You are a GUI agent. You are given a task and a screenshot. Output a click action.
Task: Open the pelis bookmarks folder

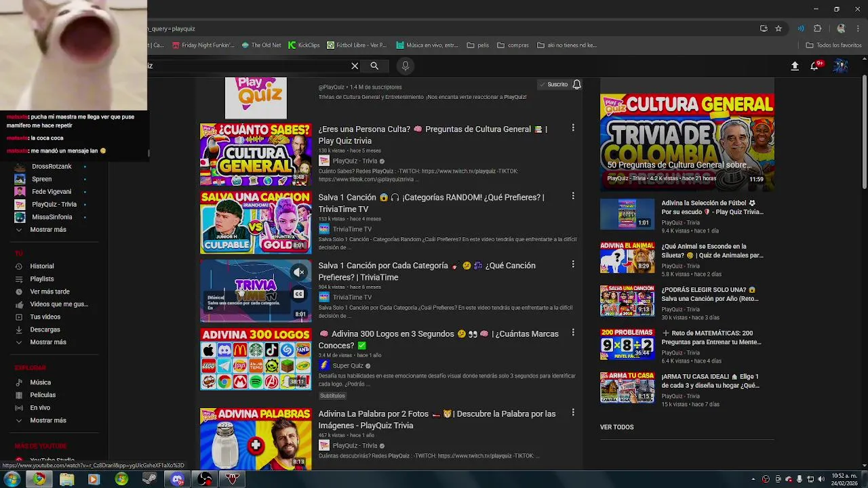tap(478, 45)
